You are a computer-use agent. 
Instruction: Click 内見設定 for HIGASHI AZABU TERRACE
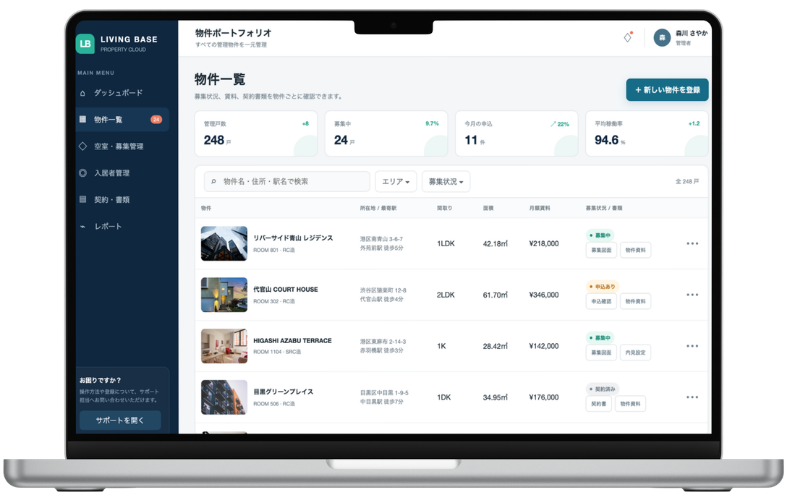pos(635,352)
